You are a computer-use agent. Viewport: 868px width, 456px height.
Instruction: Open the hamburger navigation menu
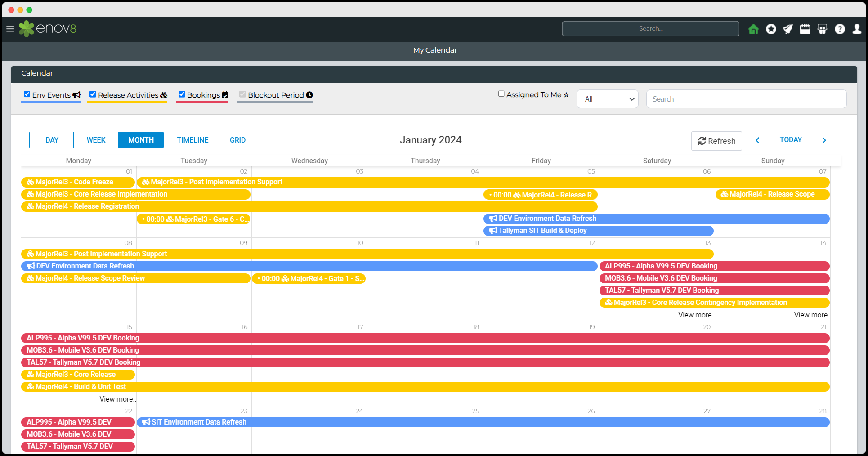10,29
